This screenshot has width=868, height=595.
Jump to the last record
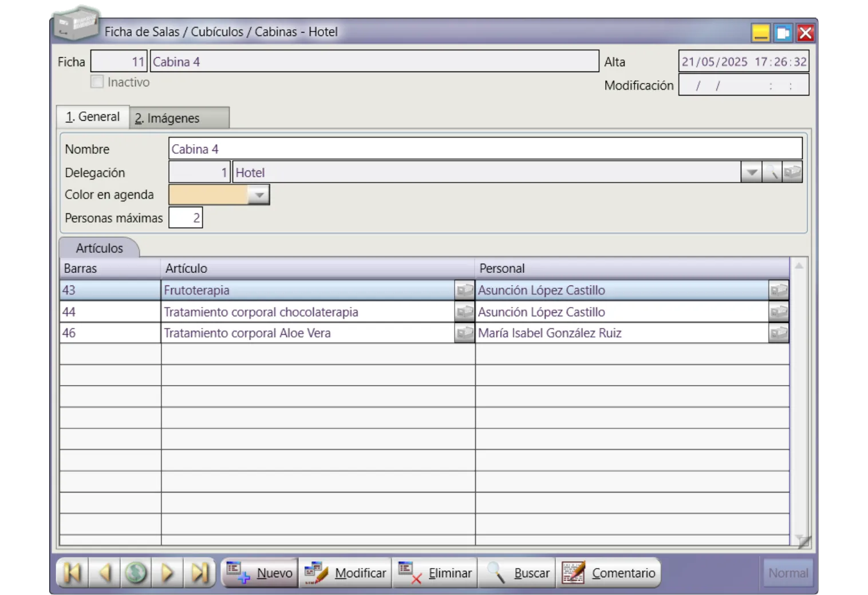pyautogui.click(x=199, y=573)
